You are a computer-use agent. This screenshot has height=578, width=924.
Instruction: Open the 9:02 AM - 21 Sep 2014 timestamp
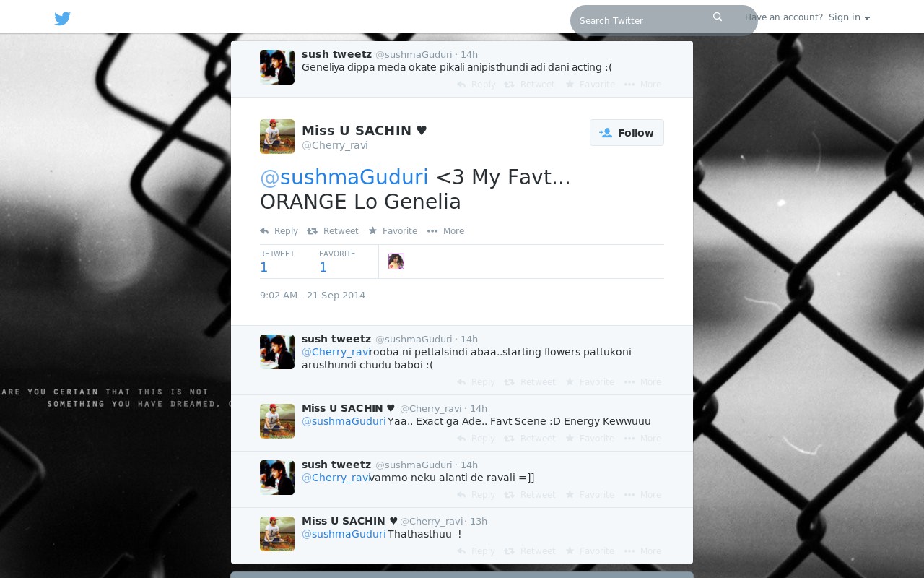click(313, 296)
